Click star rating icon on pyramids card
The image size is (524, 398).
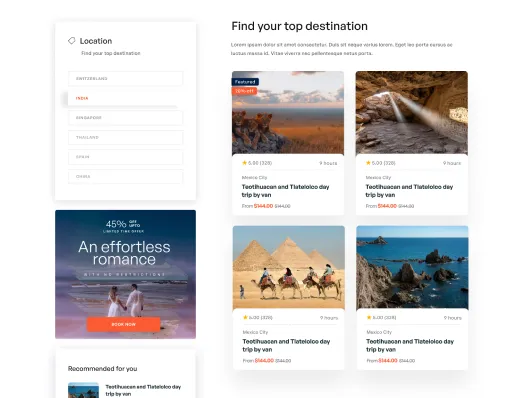point(245,317)
